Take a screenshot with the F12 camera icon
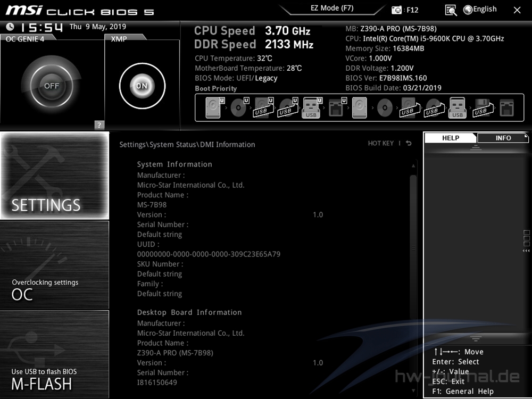The width and height of the screenshot is (532, 399). click(x=396, y=10)
